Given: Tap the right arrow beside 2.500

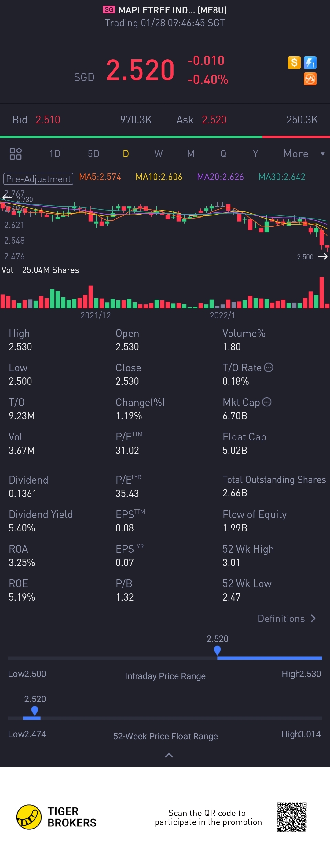Looking at the screenshot, I should tap(323, 257).
